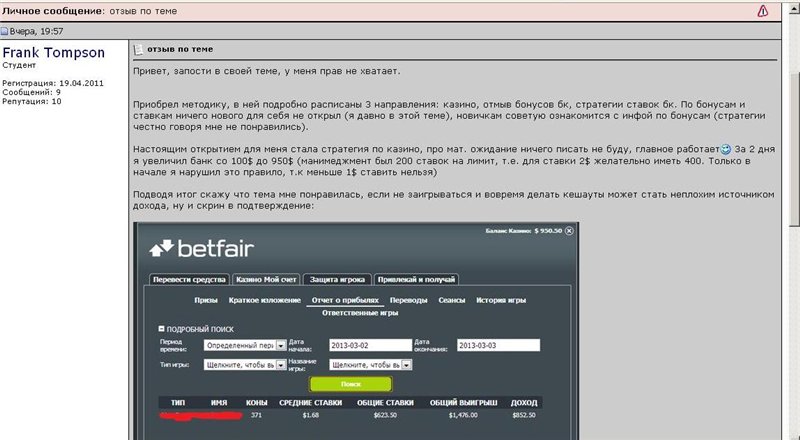Click the green Поиск button
Image resolution: width=800 pixels, height=440 pixels.
point(351,384)
